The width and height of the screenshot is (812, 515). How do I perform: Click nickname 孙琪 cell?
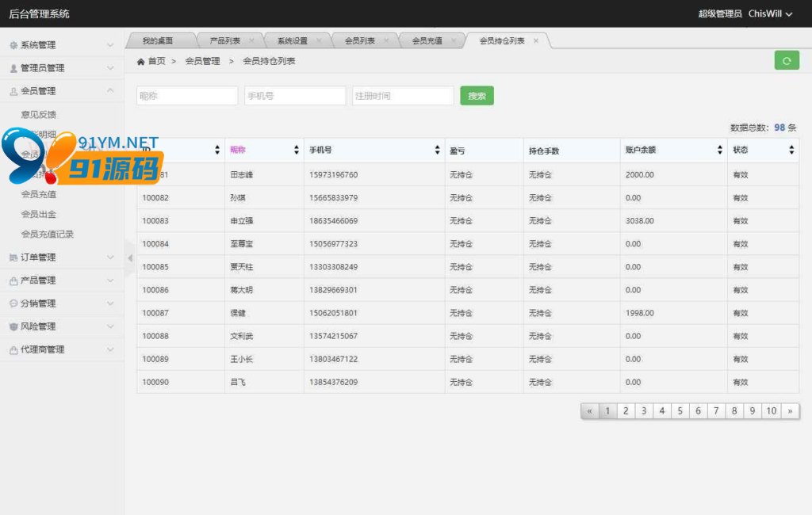(238, 198)
